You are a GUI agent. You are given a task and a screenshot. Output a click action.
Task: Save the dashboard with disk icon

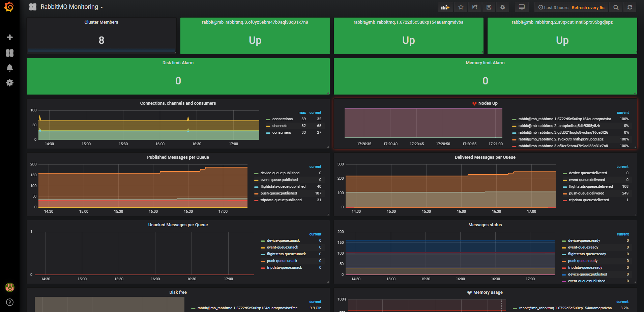tap(489, 7)
